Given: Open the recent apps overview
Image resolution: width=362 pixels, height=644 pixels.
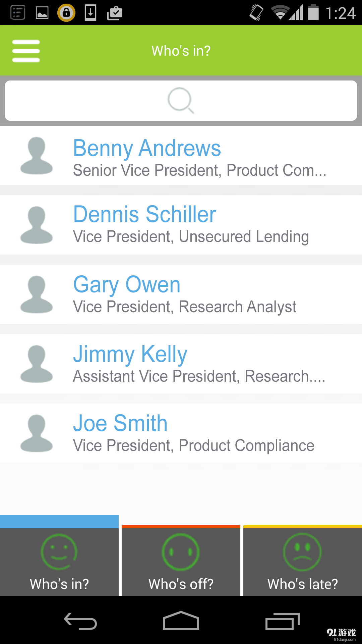Looking at the screenshot, I should tap(282, 621).
